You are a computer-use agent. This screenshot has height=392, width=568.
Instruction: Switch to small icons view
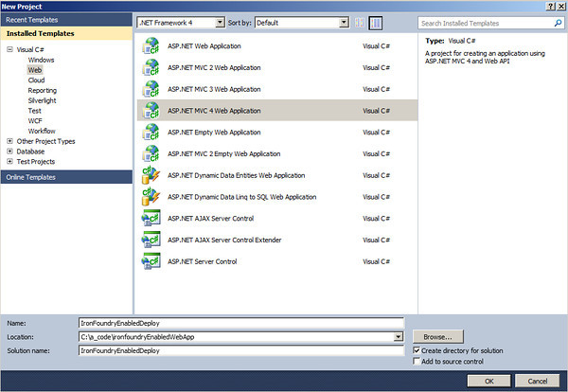coord(360,23)
